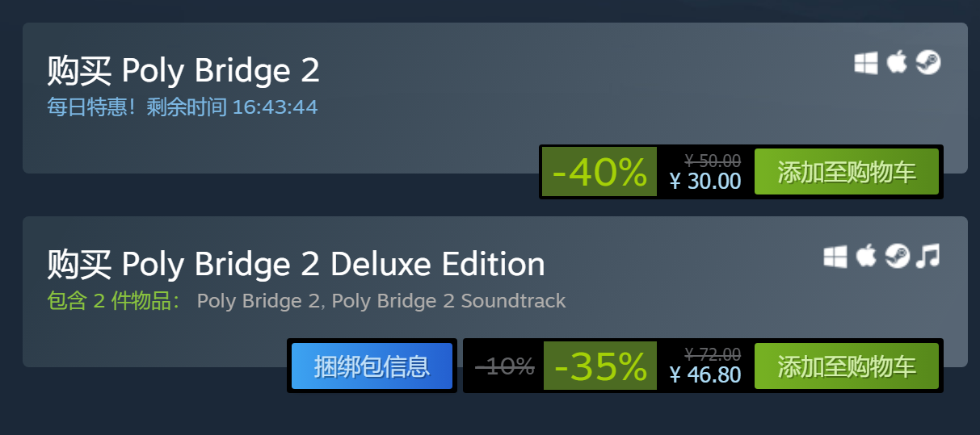Click the -40% discount badge
Image resolution: width=980 pixels, height=435 pixels.
[599, 172]
